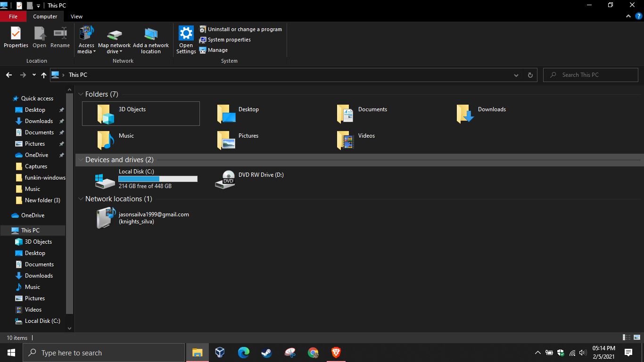Image resolution: width=644 pixels, height=362 pixels.
Task: Select the Documents folder in Folders group
Action: tap(362, 114)
